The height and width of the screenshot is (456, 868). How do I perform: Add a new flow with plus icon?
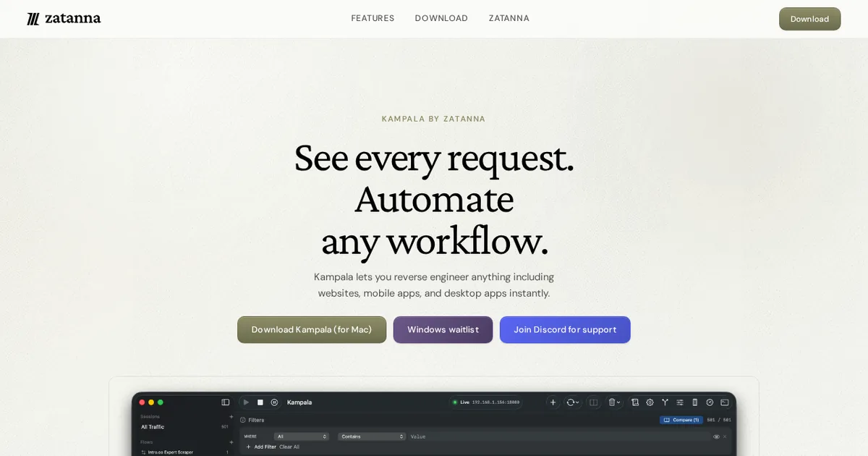pyautogui.click(x=231, y=442)
